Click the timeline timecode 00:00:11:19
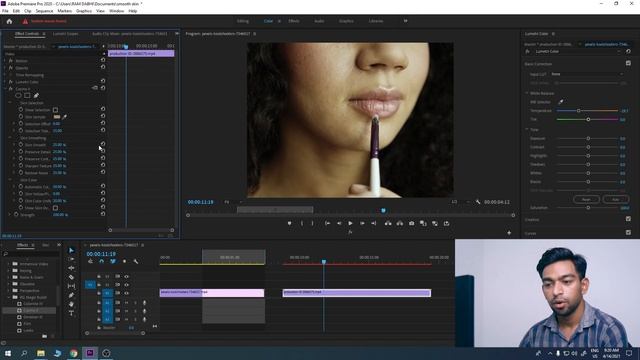This screenshot has width=640, height=360. [101, 254]
